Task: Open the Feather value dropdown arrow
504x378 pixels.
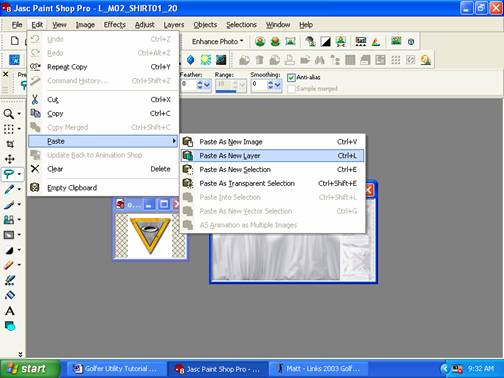Action: (207, 85)
